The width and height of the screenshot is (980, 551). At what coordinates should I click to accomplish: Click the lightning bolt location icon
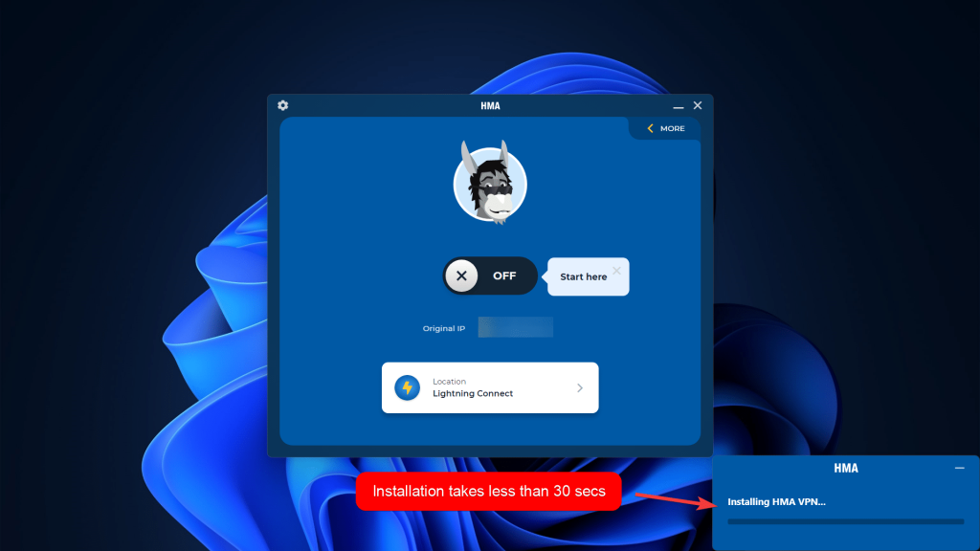pos(407,388)
